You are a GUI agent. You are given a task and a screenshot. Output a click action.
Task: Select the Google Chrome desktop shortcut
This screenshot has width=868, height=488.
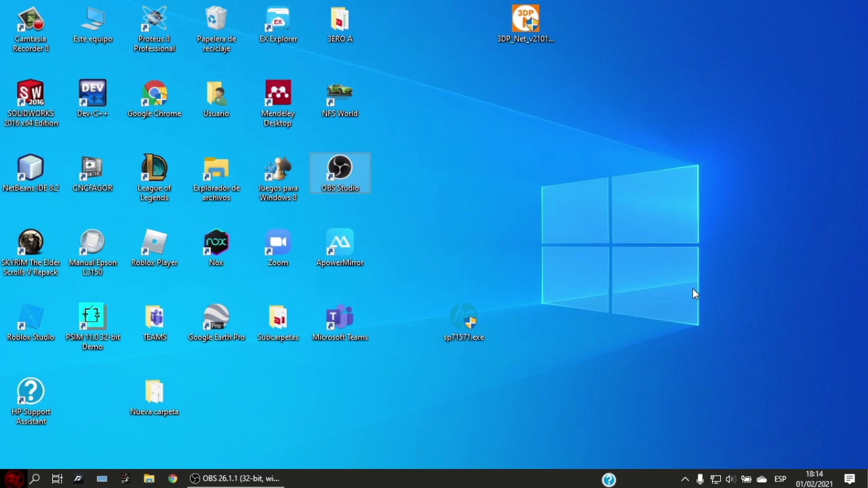[x=155, y=100]
